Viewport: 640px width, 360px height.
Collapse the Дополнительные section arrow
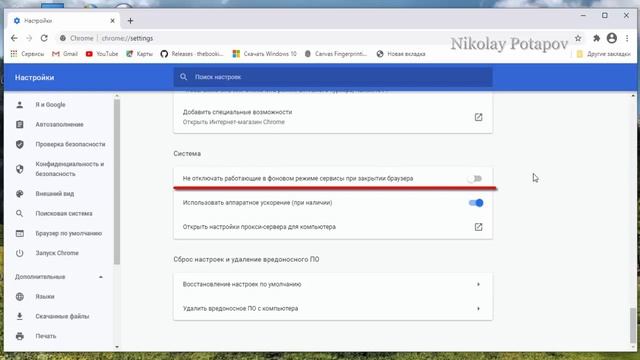(101, 277)
